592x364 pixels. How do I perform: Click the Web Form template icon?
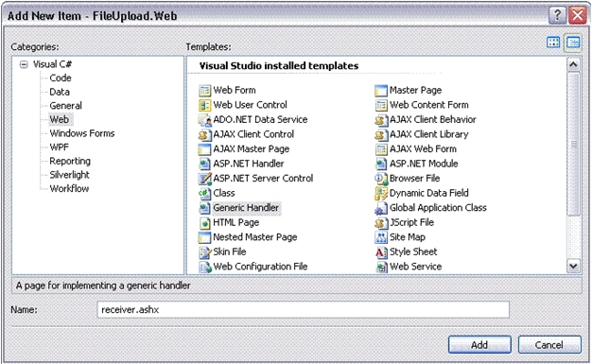coord(204,91)
